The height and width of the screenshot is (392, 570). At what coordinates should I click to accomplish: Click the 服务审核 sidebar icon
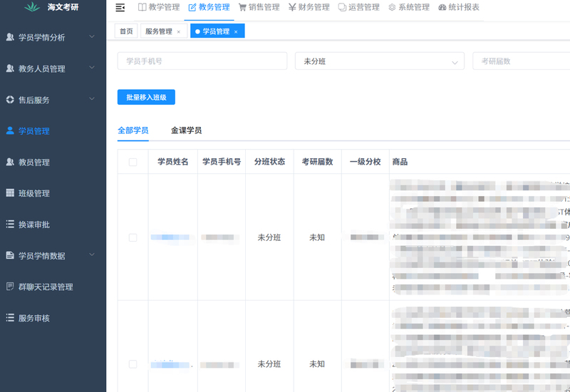[10, 318]
